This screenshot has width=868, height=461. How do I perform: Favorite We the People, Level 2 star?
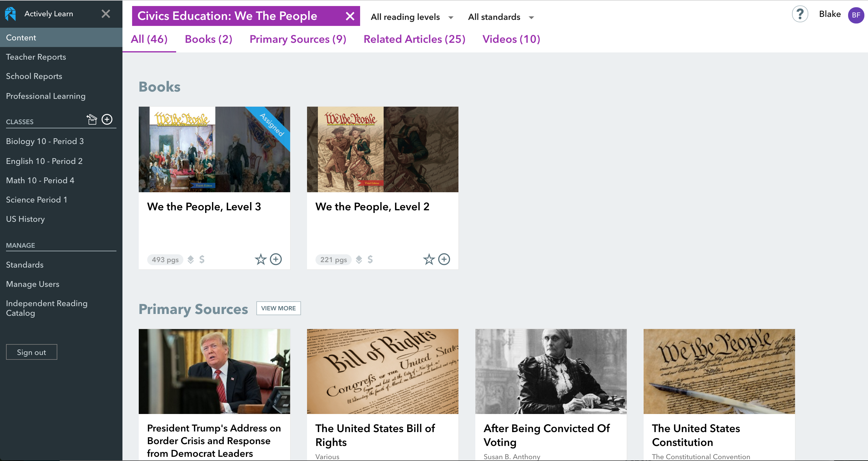429,259
